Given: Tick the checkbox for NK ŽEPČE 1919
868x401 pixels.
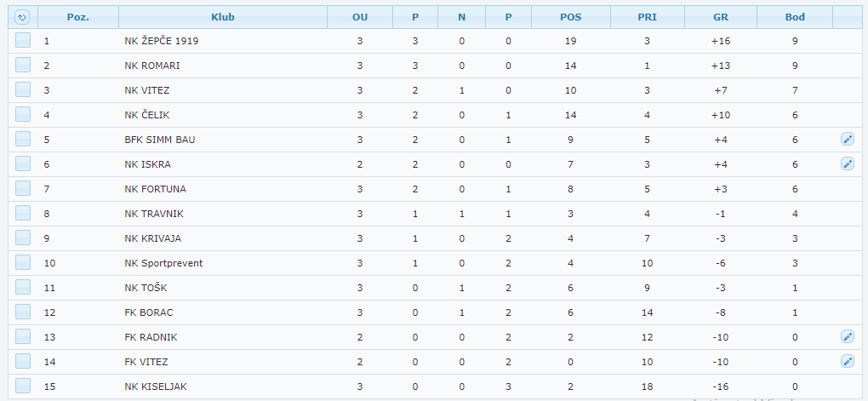Looking at the screenshot, I should tap(23, 40).
